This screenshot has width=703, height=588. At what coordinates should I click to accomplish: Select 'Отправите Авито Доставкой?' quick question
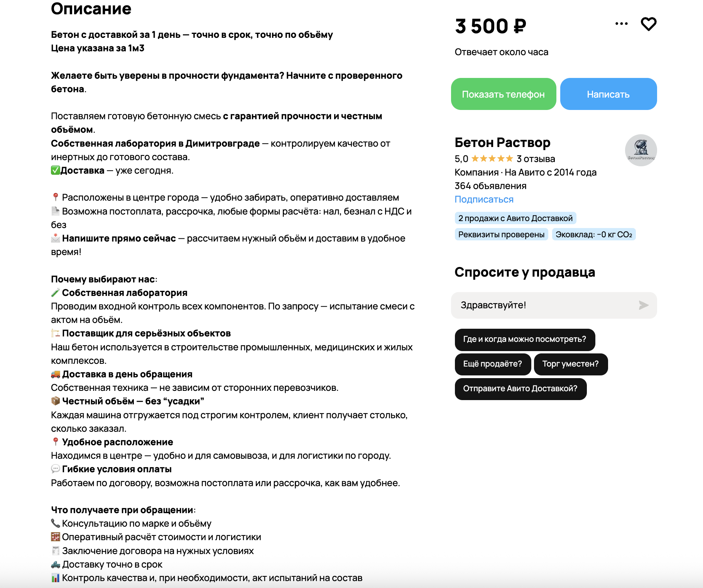(520, 389)
